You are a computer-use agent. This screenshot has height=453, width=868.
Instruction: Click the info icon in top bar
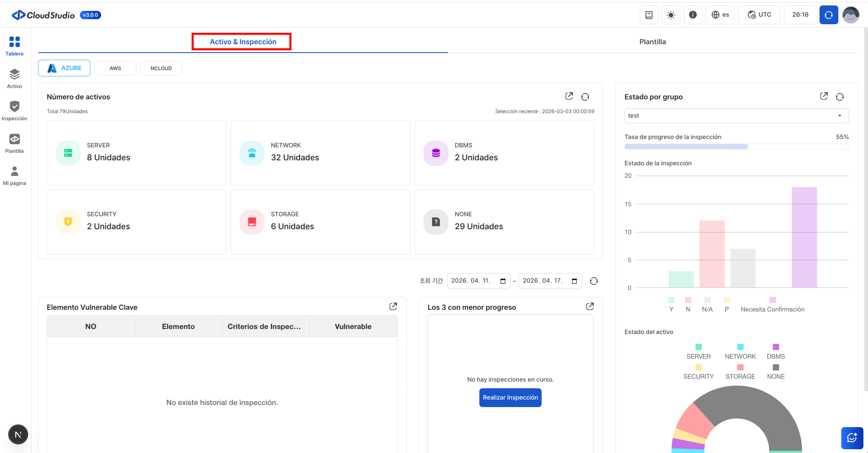click(x=692, y=15)
